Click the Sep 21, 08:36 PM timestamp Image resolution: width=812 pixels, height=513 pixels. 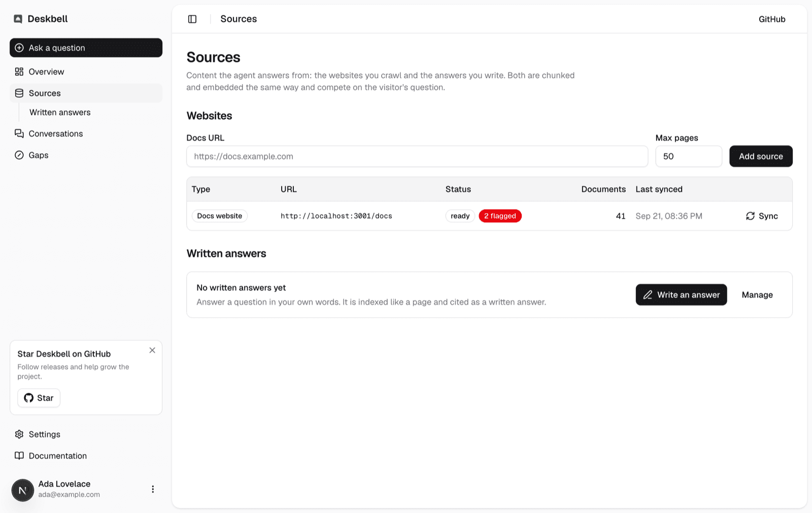(669, 216)
